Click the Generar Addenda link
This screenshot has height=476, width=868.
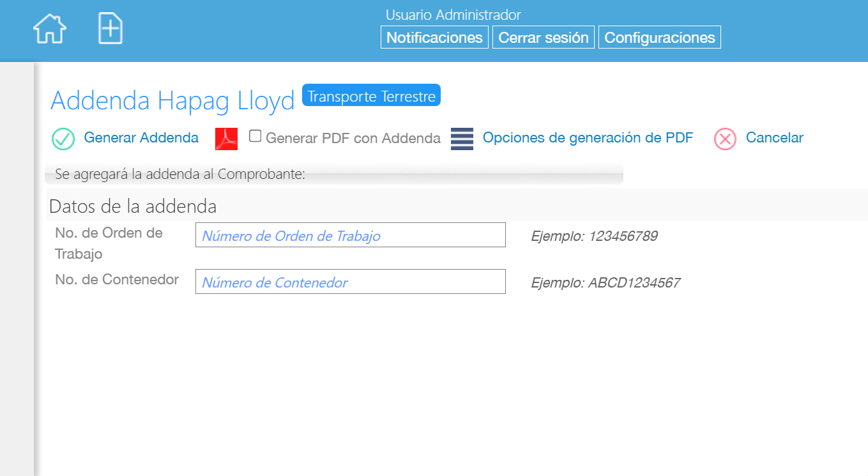[141, 137]
